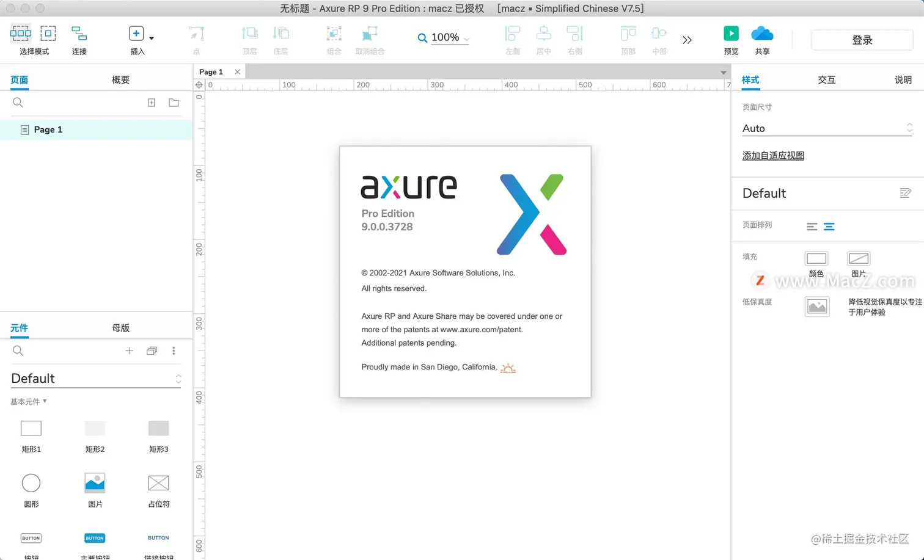This screenshot has width=924, height=560.
Task: Click the 中部 align middle icon
Action: 659,33
